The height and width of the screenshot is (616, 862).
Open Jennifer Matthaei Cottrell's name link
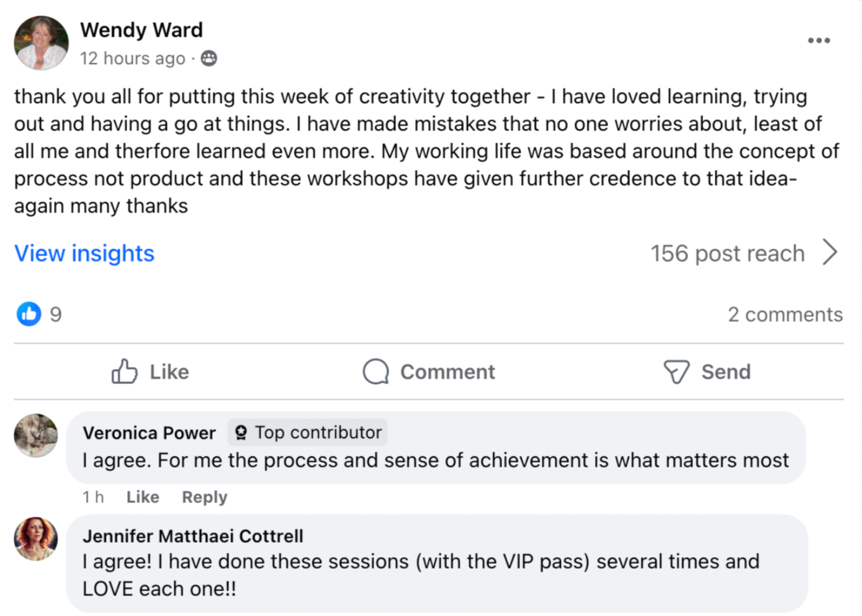(x=193, y=536)
